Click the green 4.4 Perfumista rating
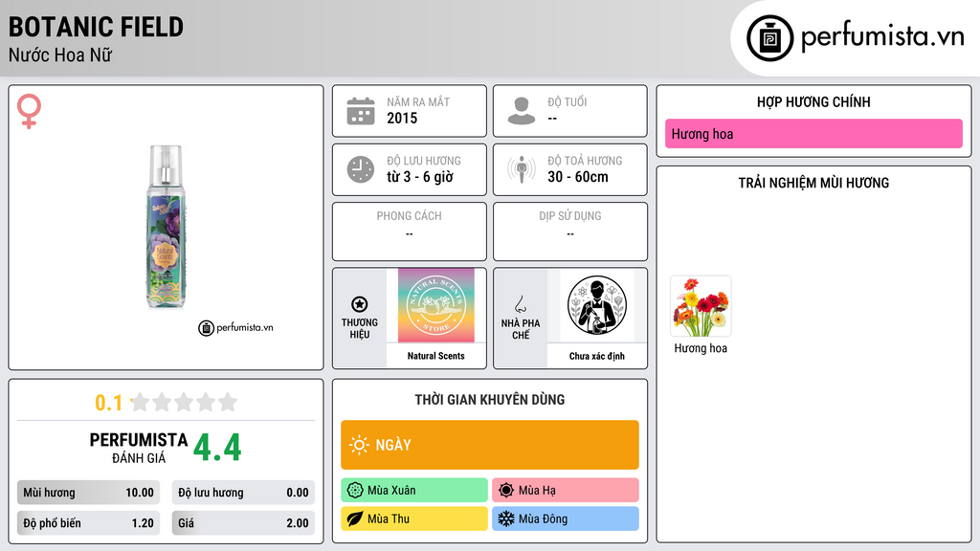Screen dimensions: 980x551 (x=217, y=448)
